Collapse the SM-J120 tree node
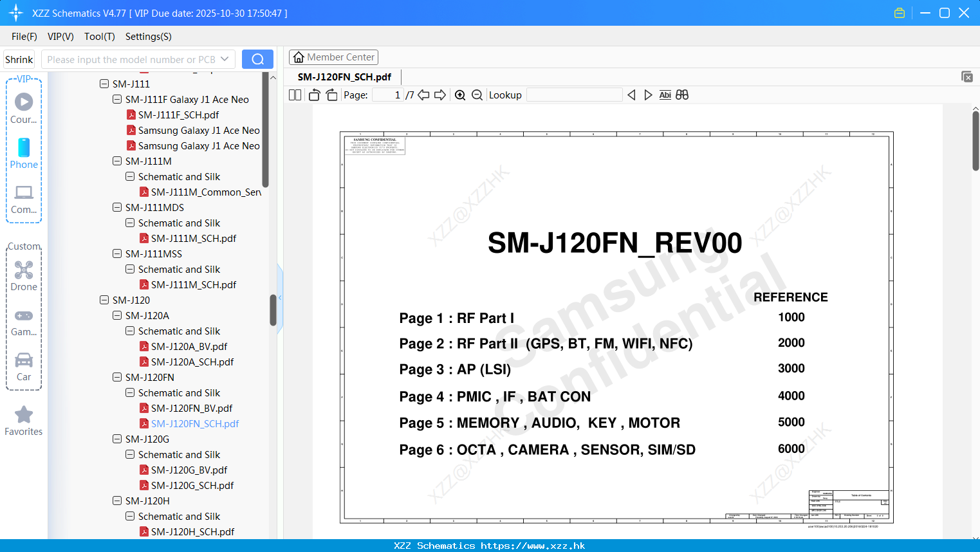Image resolution: width=980 pixels, height=552 pixels. [104, 300]
